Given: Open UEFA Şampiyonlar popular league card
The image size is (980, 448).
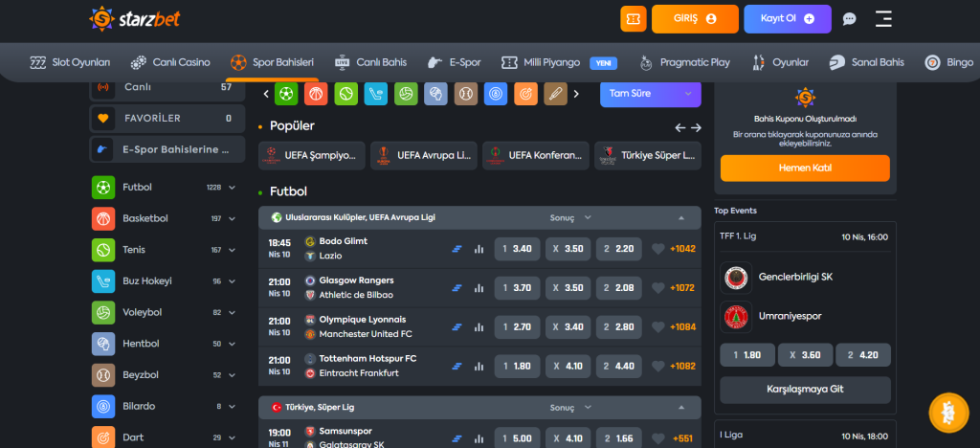Looking at the screenshot, I should click(312, 156).
